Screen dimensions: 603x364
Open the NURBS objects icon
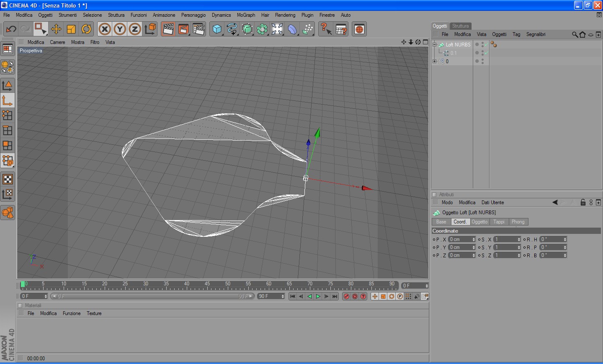click(x=247, y=29)
